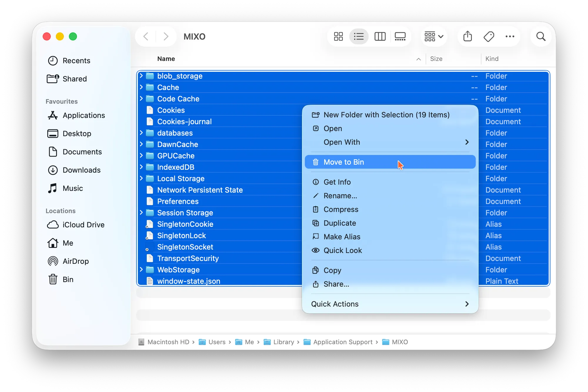Open the search magnifier
The height and width of the screenshot is (392, 588).
point(541,36)
